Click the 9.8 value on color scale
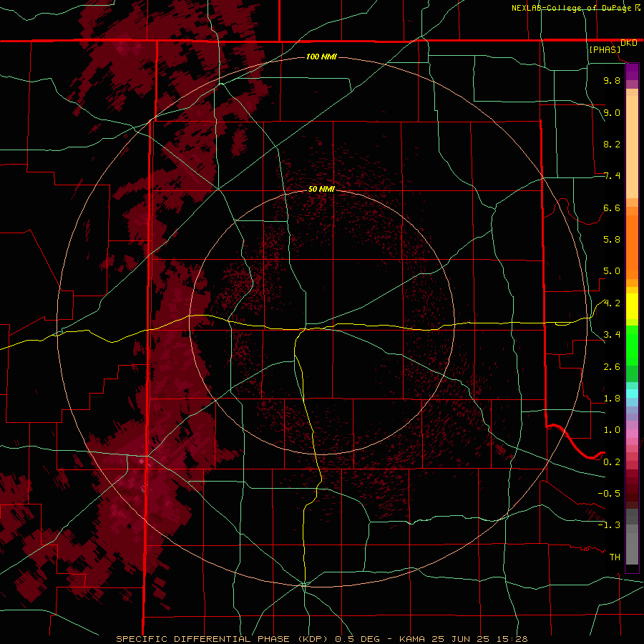This screenshot has height=644, width=644. [x=612, y=80]
